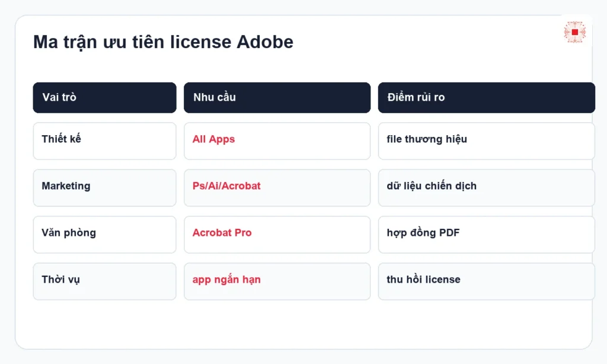Click the 'dữ liệu chiến dịch' cell
This screenshot has height=364, width=607.
(x=487, y=188)
